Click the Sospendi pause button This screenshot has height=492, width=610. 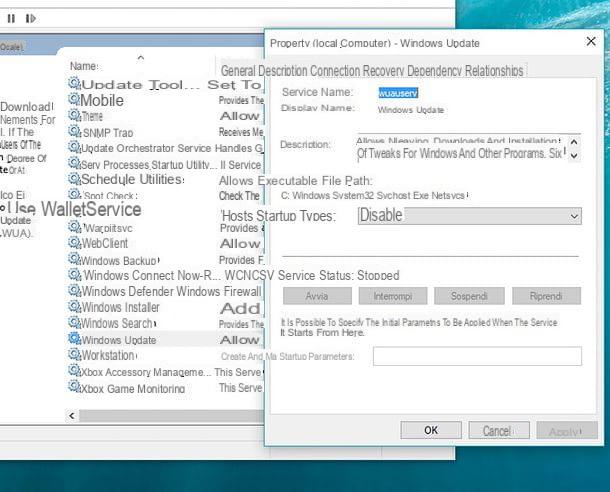(469, 296)
